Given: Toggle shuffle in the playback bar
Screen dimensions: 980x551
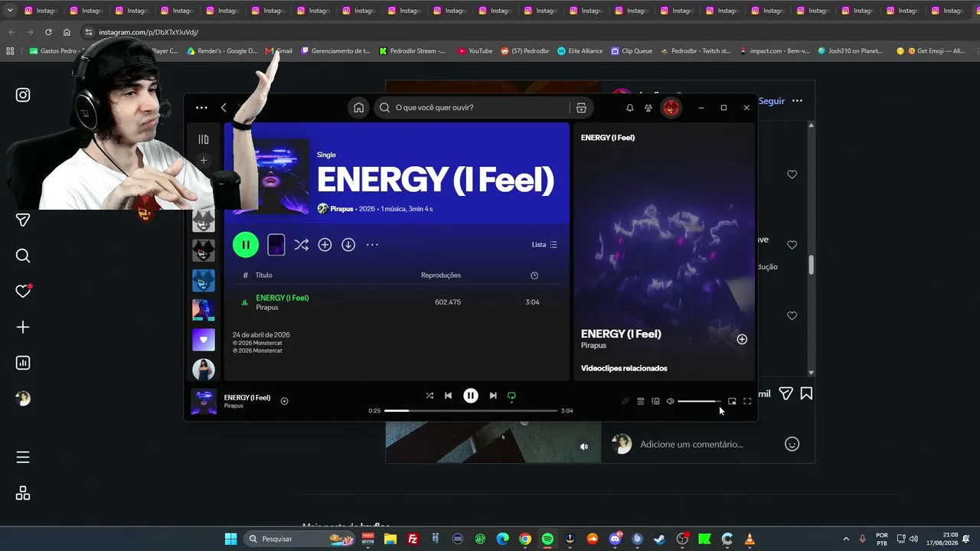Looking at the screenshot, I should click(430, 396).
